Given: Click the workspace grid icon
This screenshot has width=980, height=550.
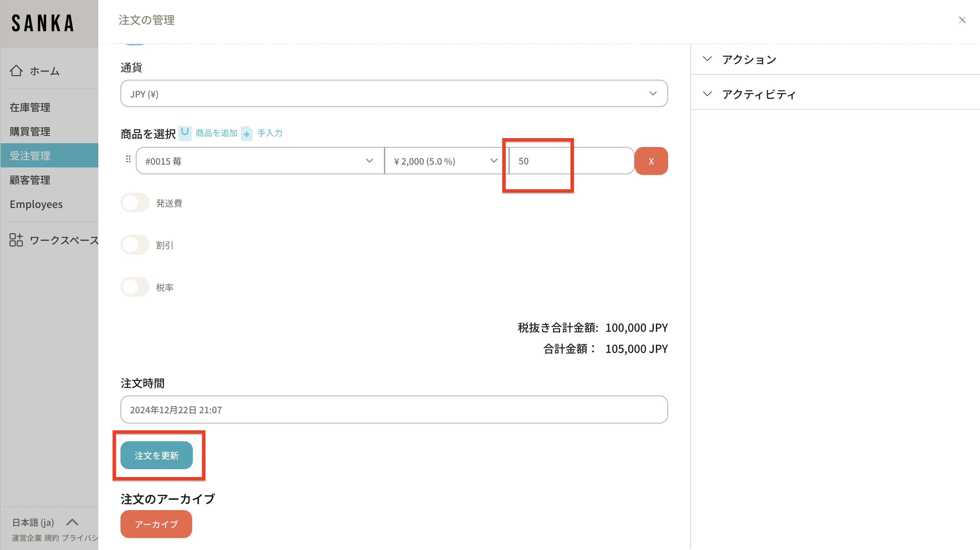Looking at the screenshot, I should (x=16, y=240).
